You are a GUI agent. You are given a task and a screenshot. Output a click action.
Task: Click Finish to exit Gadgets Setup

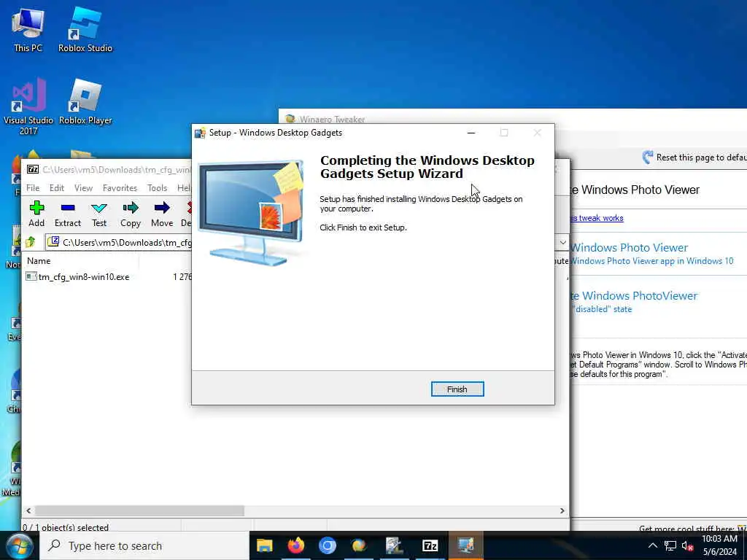(x=457, y=389)
